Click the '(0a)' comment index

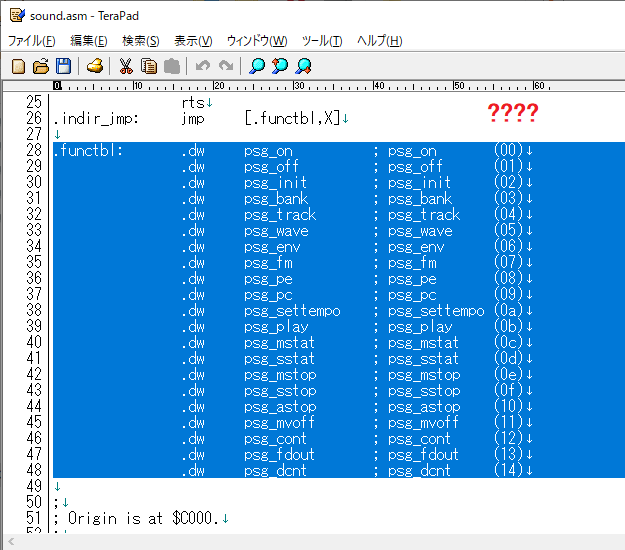[508, 310]
